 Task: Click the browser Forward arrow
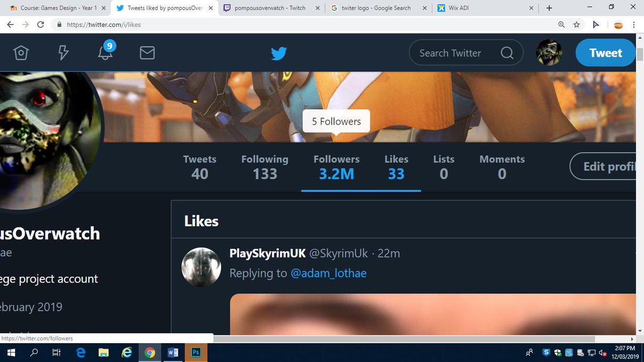coord(25,25)
